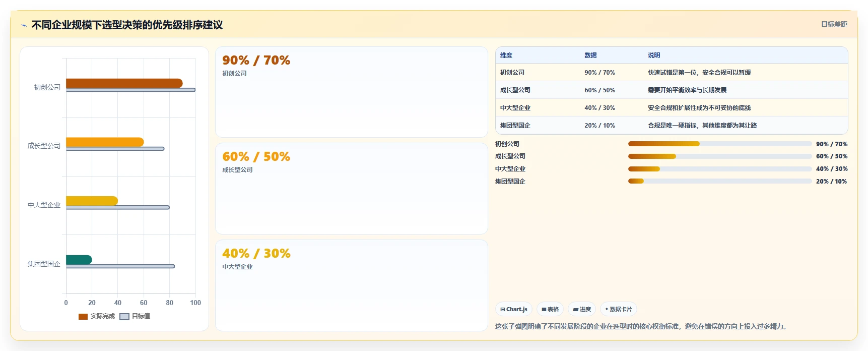Select the 进度 tag chip

pos(581,309)
